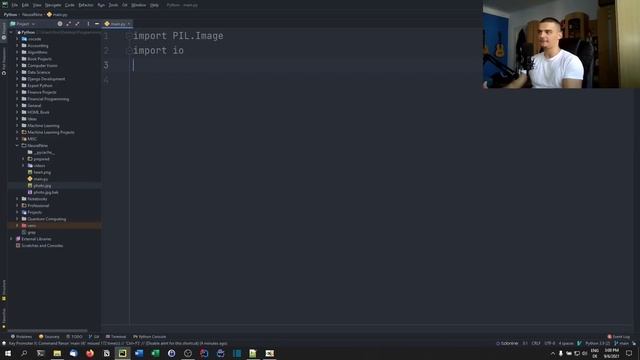Collapse the Python root project node

click(x=11, y=32)
